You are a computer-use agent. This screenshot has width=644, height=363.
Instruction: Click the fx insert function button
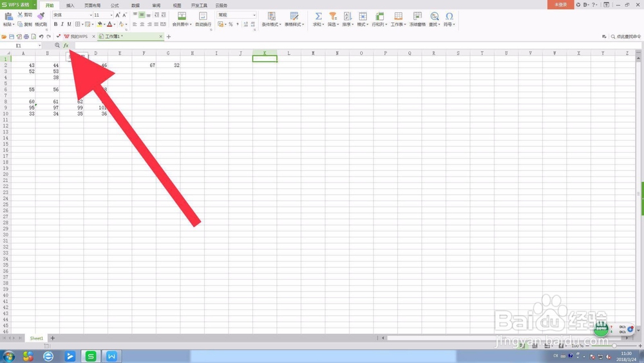pyautogui.click(x=66, y=46)
